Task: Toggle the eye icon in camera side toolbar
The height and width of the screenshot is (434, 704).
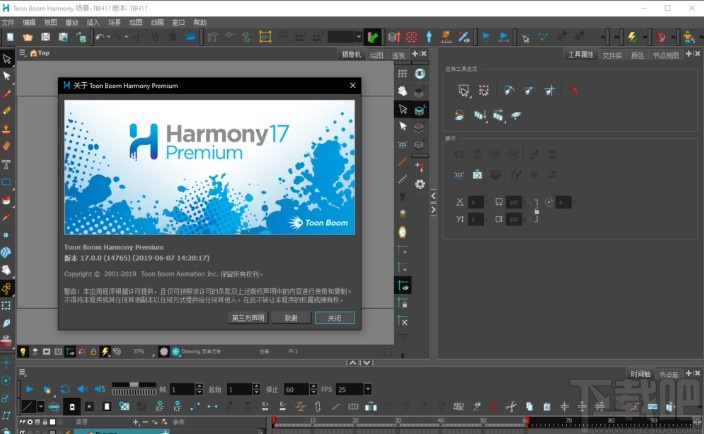Action: pyautogui.click(x=420, y=74)
